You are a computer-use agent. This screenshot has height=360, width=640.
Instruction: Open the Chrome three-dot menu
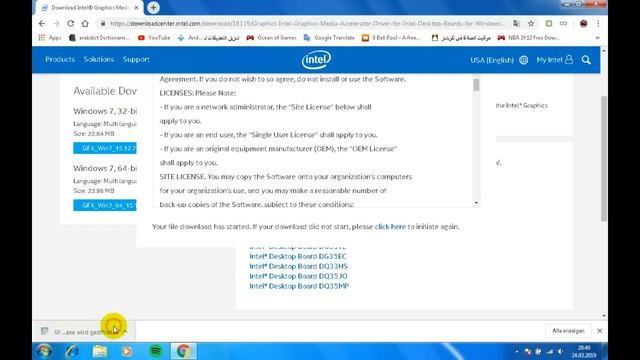click(598, 24)
